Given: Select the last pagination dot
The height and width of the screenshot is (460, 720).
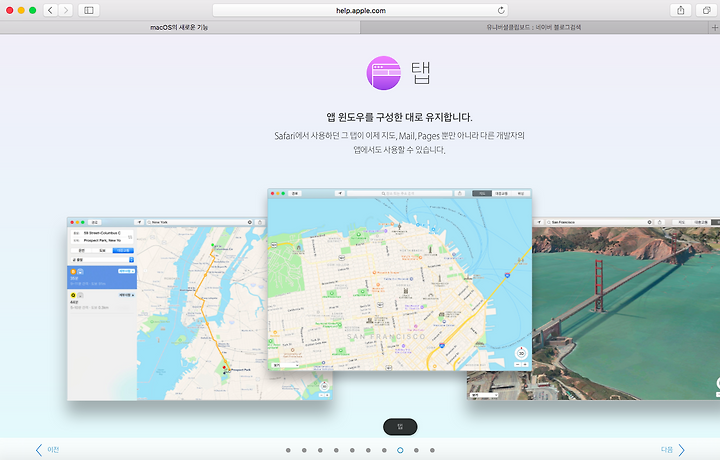Looking at the screenshot, I should coord(432,450).
